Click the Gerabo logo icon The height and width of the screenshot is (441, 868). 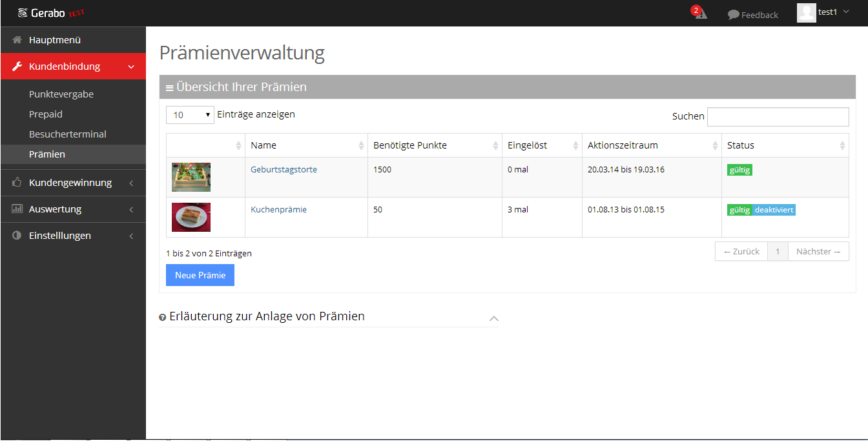click(23, 13)
